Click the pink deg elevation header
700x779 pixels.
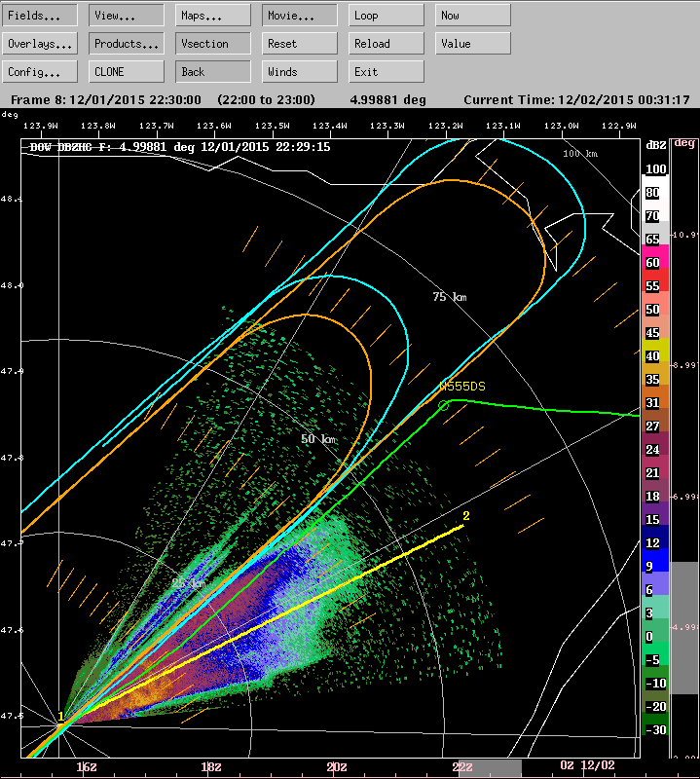[x=684, y=143]
